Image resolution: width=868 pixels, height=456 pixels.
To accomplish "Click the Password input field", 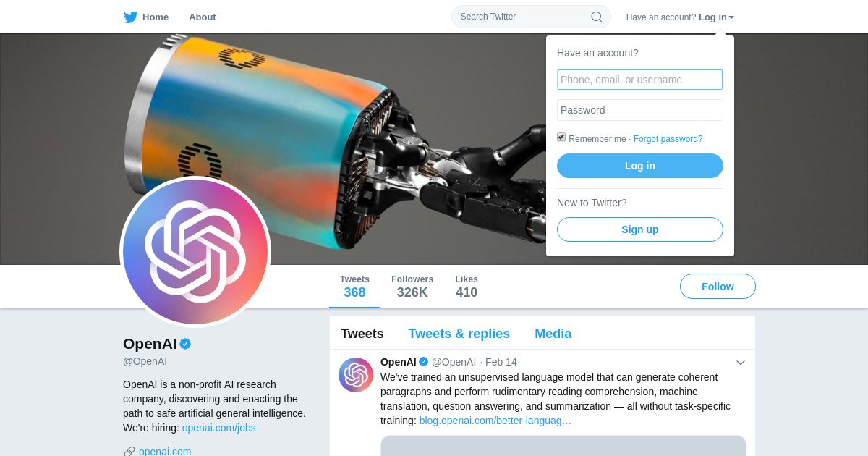I will (x=640, y=110).
